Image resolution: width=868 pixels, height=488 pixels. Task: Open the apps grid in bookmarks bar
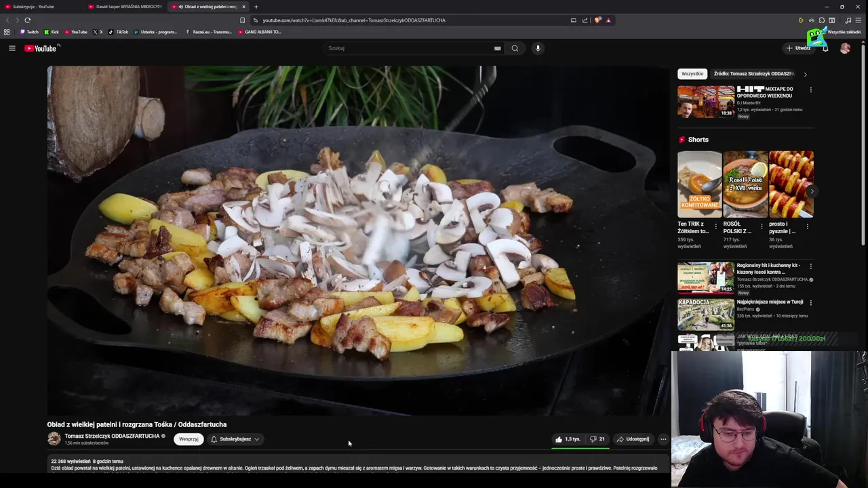7,32
